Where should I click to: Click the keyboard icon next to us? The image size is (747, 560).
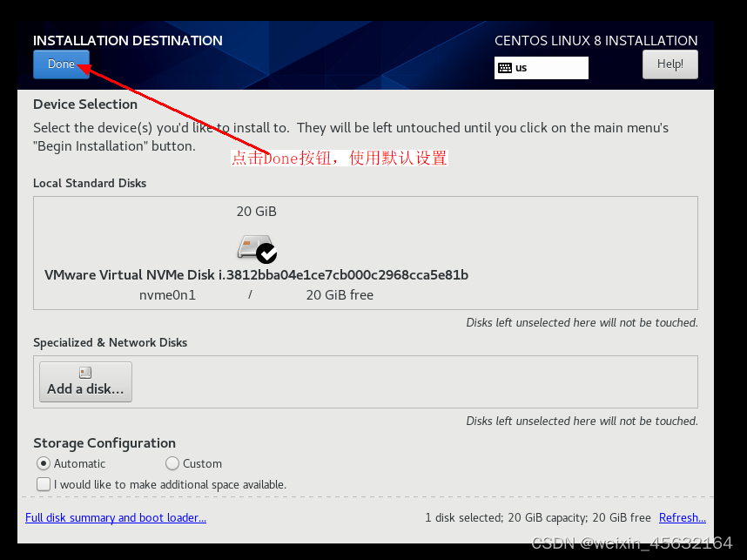tap(505, 68)
